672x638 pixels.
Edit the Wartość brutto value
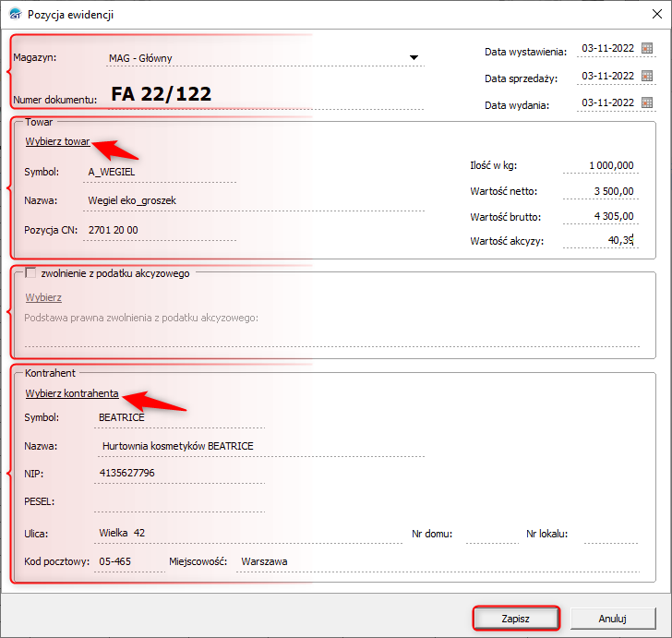pyautogui.click(x=600, y=217)
